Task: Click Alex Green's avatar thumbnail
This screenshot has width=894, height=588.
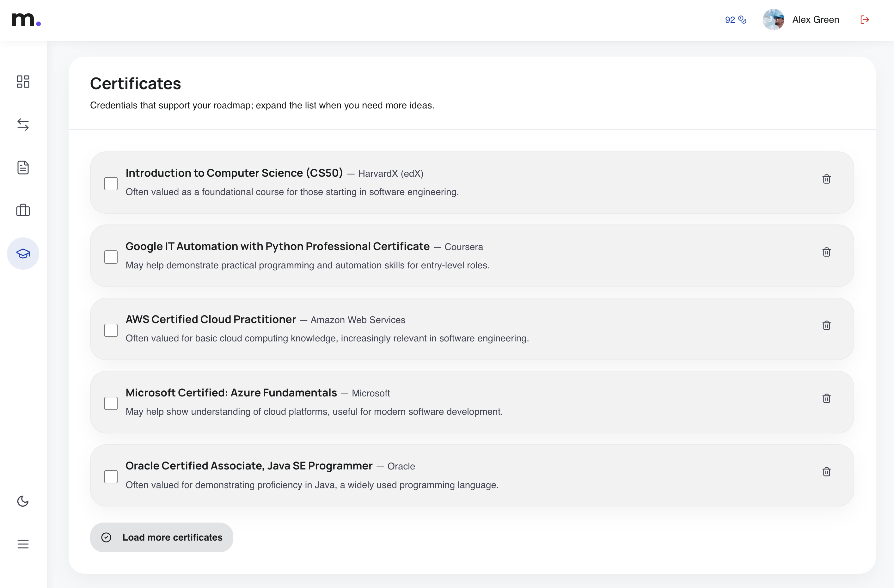Action: tap(774, 19)
